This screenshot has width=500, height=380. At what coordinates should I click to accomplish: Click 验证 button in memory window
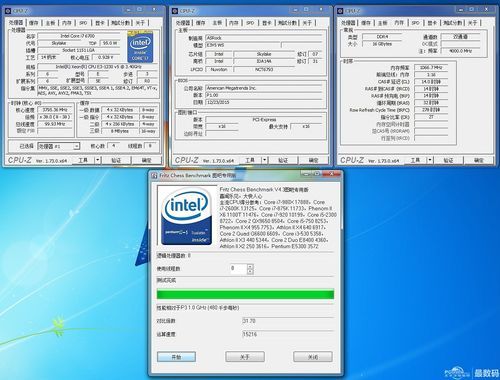pyautogui.click(x=448, y=160)
